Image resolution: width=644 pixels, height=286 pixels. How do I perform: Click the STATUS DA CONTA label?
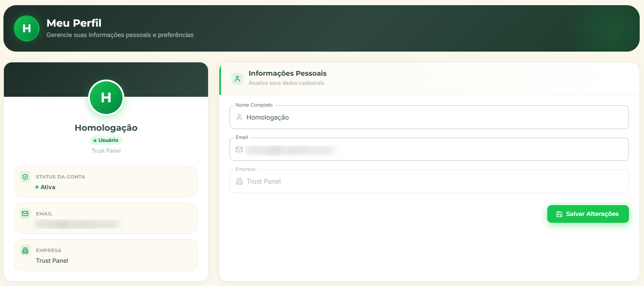(61, 177)
